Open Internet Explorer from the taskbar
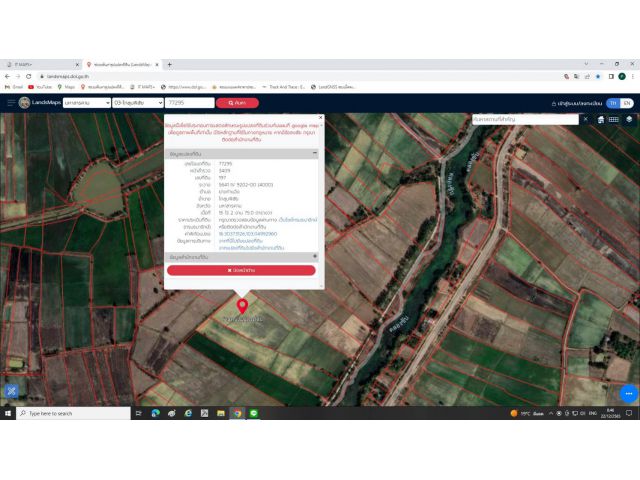The height and width of the screenshot is (480, 640). point(188,413)
